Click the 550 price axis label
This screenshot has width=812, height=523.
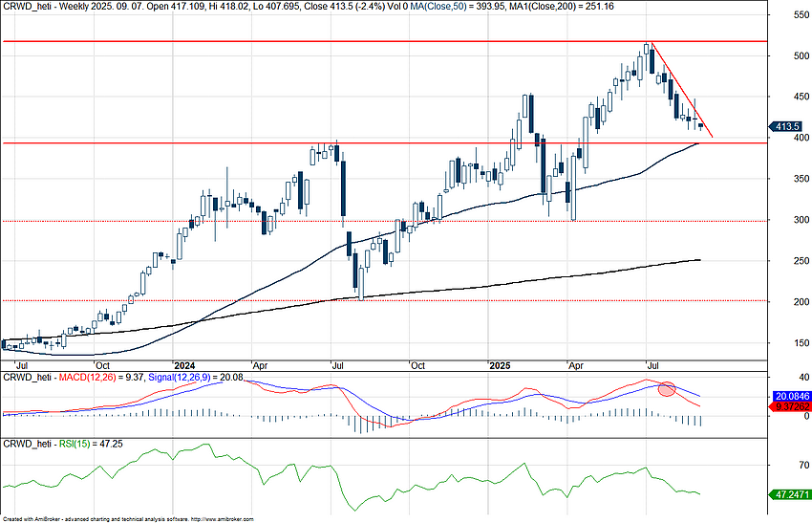pos(801,15)
